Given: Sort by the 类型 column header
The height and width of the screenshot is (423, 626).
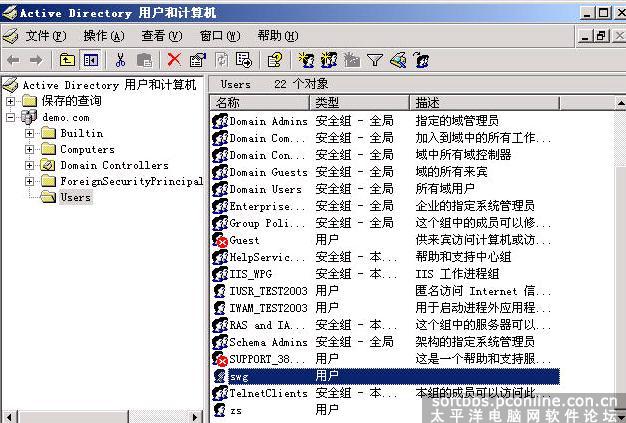Looking at the screenshot, I should [x=360, y=103].
